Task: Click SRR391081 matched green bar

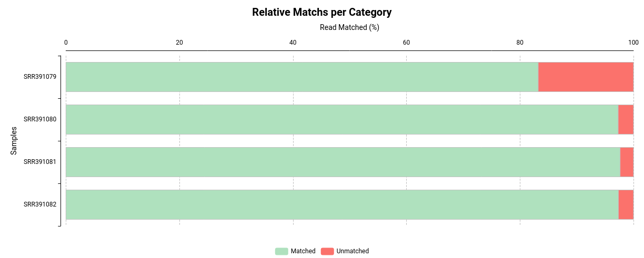Action: (343, 162)
